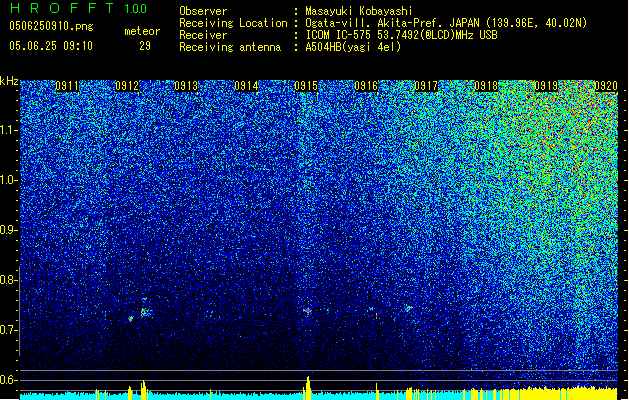Click the 1.0 kHz axis label
Screen dimensions: 629x400
pos(9,180)
